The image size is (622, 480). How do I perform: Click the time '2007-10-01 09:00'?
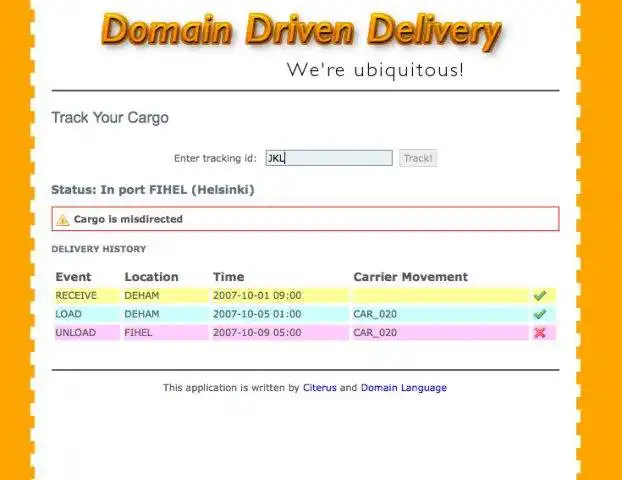click(257, 296)
